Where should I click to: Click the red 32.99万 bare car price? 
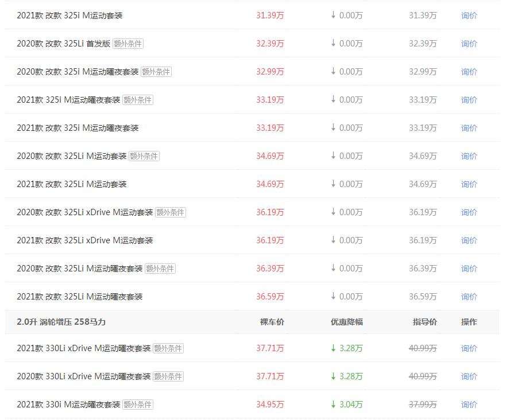tap(270, 72)
